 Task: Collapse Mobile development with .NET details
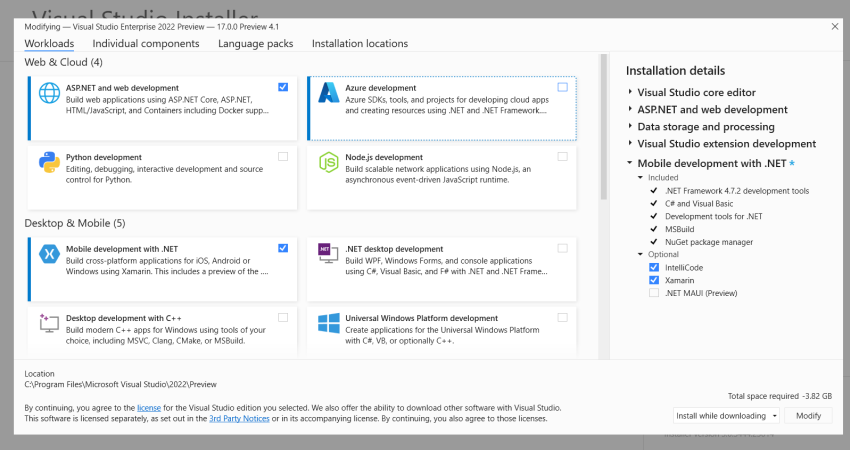[x=629, y=163]
